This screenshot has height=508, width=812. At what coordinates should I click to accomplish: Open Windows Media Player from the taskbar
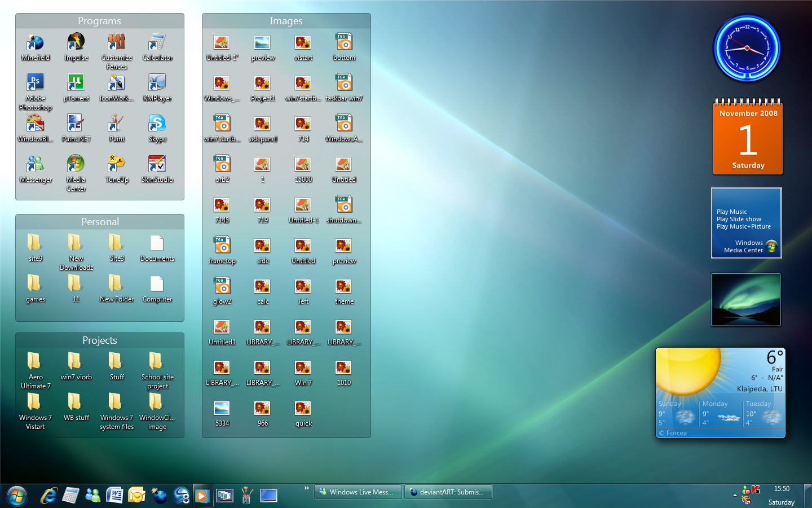202,496
